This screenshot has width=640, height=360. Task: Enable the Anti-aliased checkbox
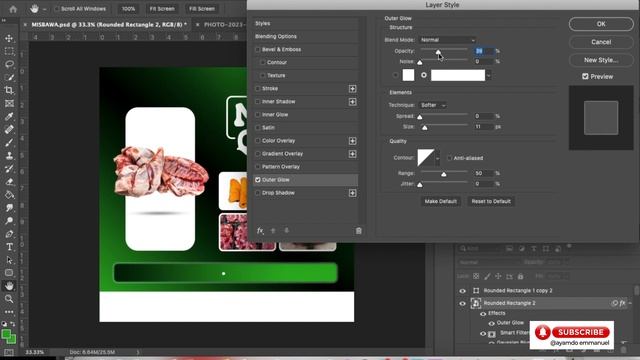(449, 158)
